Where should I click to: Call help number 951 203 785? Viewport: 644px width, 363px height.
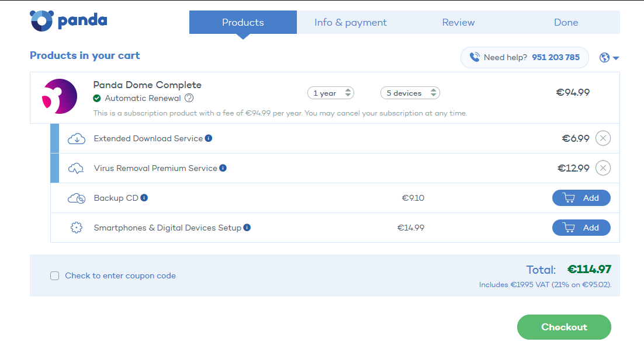pos(556,57)
